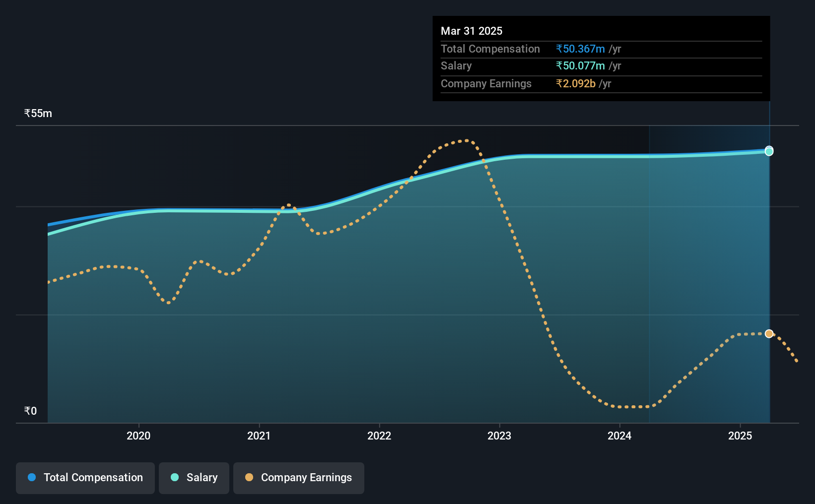Click the Company Earnings tooltip row label
The image size is (815, 504).
[486, 83]
